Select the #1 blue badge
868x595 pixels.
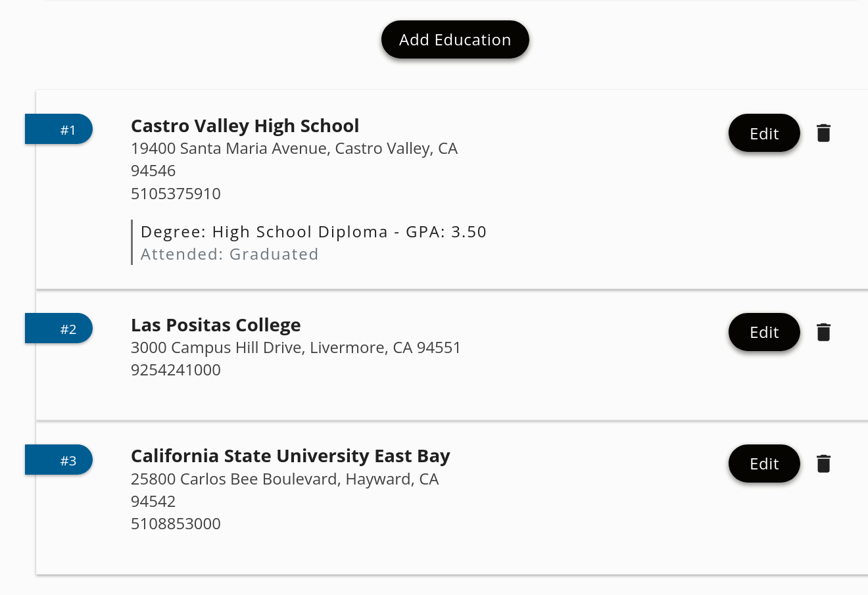click(59, 129)
